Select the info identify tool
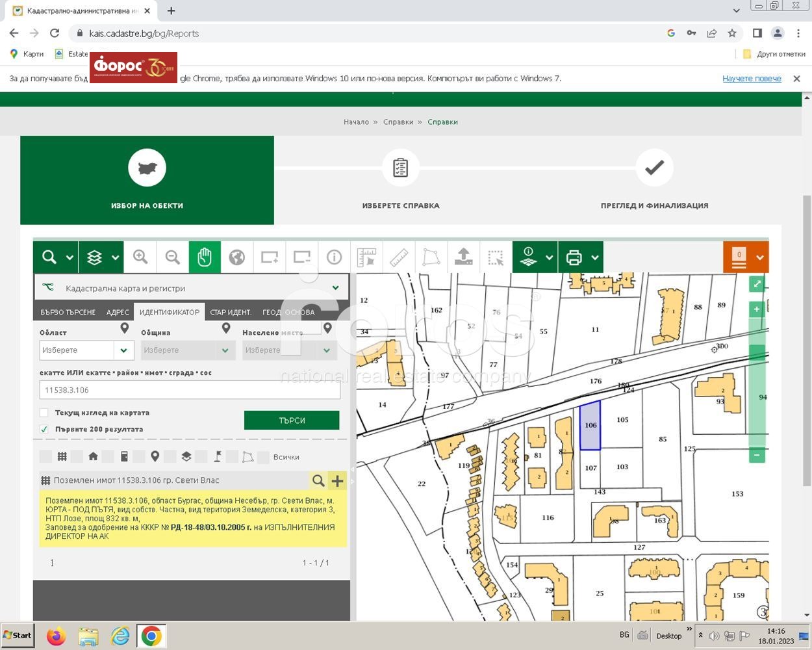The height and width of the screenshot is (650, 812). 335,257
